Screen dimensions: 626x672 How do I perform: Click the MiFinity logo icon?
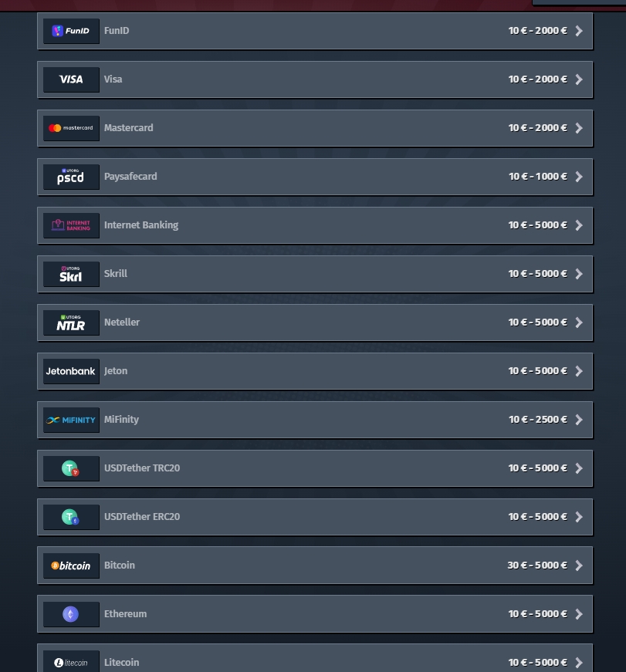pos(71,420)
